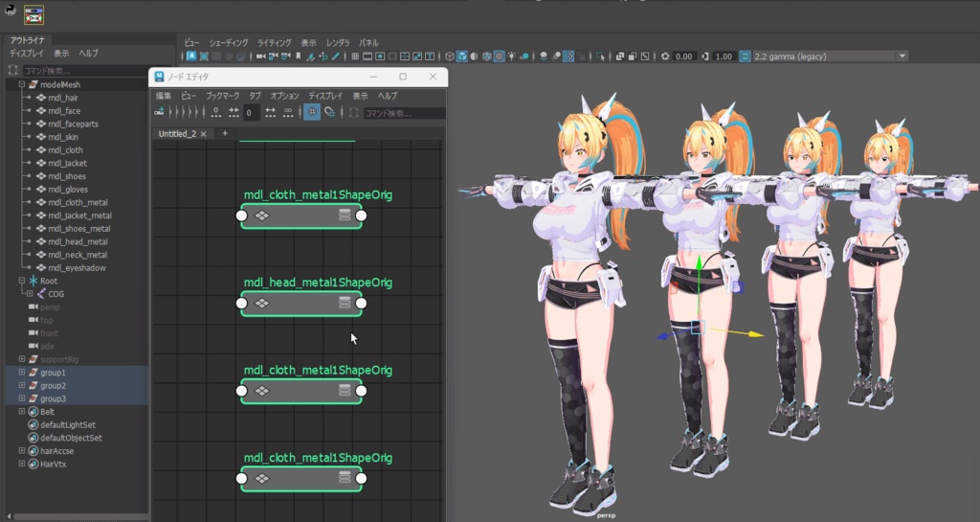Switch to the Untitled_2 tab
Viewport: 980px width, 522px height.
pos(178,134)
